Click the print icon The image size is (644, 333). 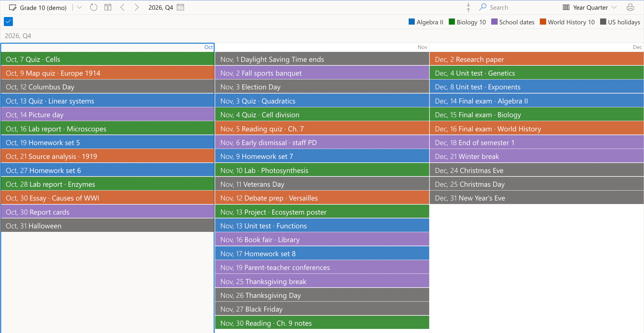630,8
